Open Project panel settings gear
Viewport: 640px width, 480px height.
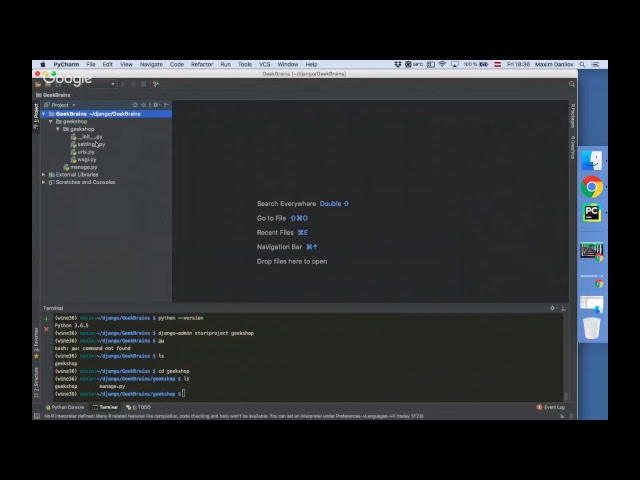click(x=156, y=105)
